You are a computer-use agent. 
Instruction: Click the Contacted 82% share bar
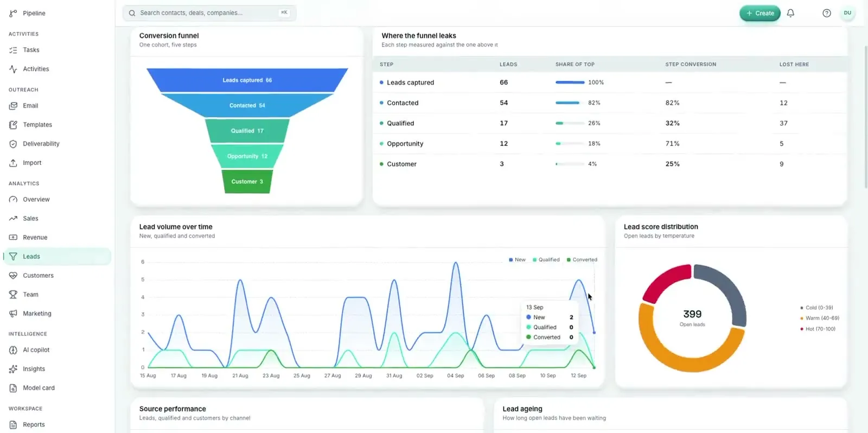tap(570, 103)
